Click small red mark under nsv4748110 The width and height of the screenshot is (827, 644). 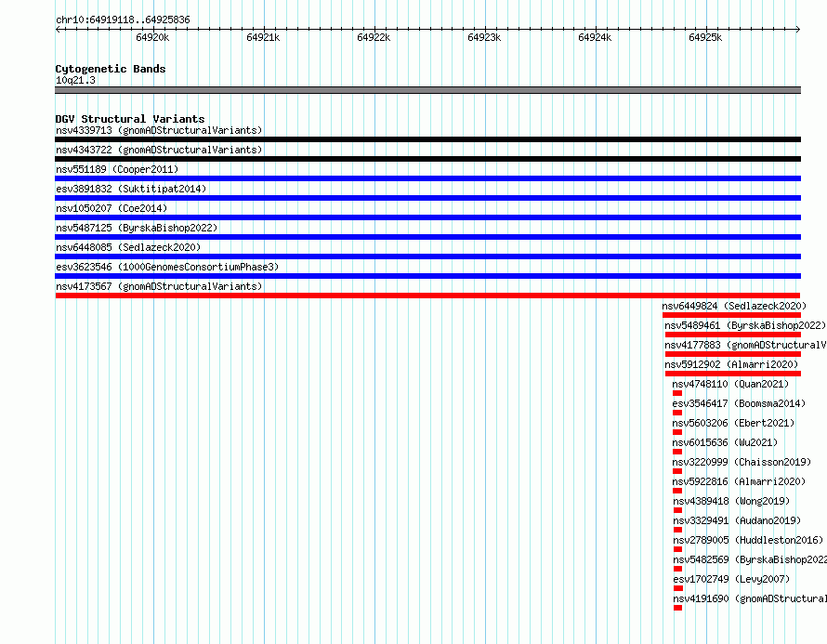pos(677,393)
